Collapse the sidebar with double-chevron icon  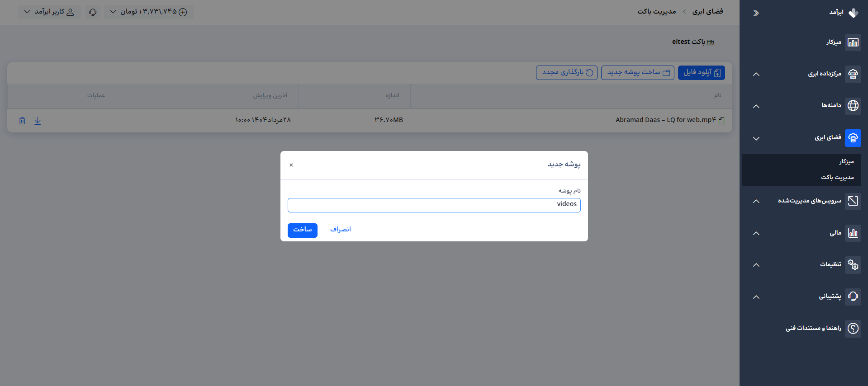[756, 13]
